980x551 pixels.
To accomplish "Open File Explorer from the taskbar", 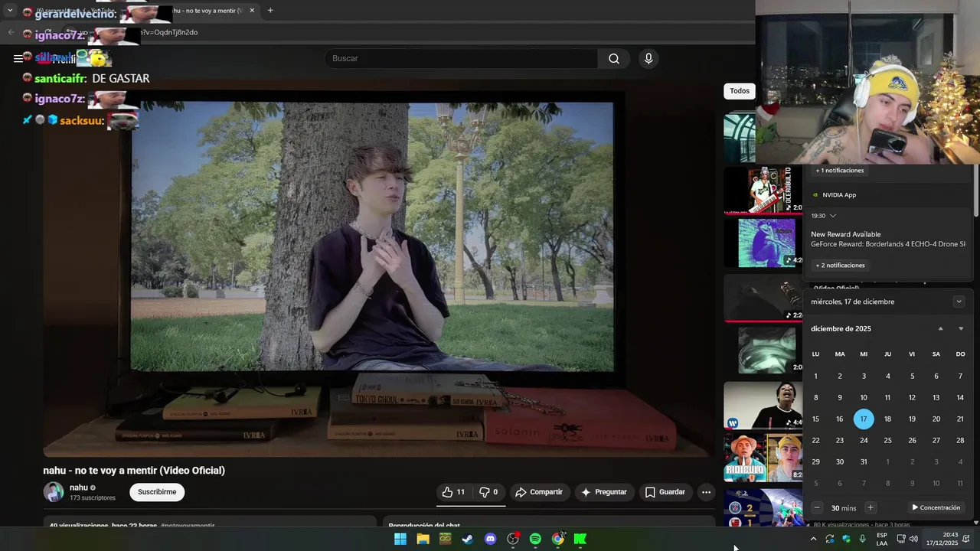I will click(423, 539).
